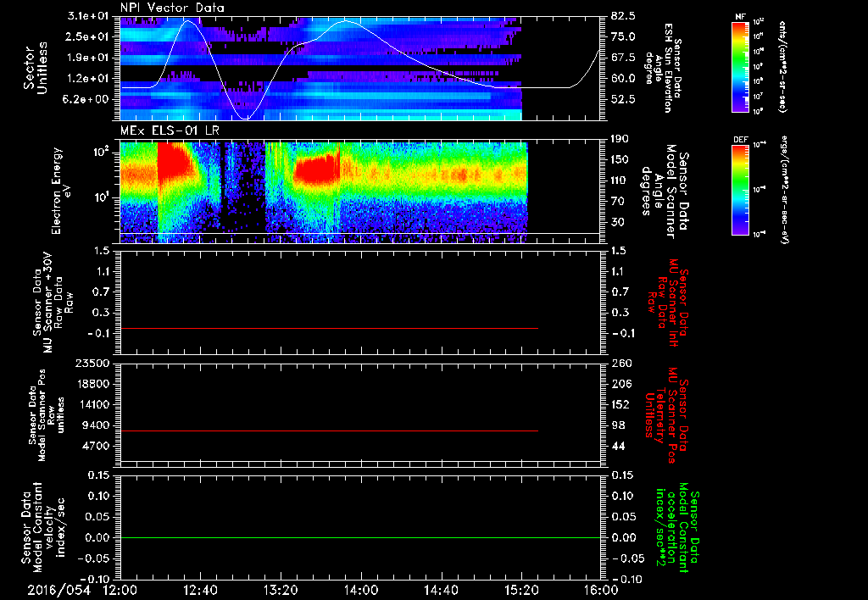Click the 16:00 time axis label
The width and height of the screenshot is (868, 600).
[x=601, y=591]
